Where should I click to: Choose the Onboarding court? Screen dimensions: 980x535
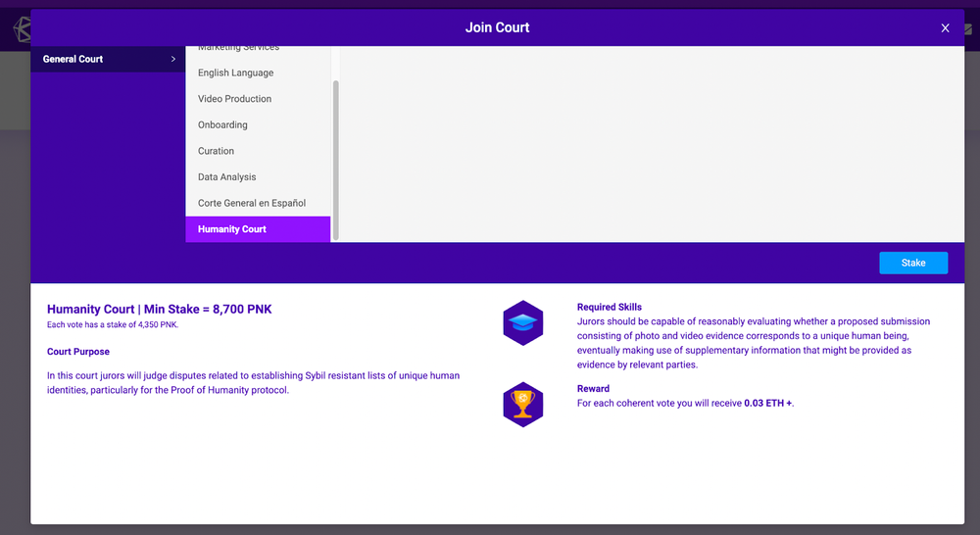258,125
